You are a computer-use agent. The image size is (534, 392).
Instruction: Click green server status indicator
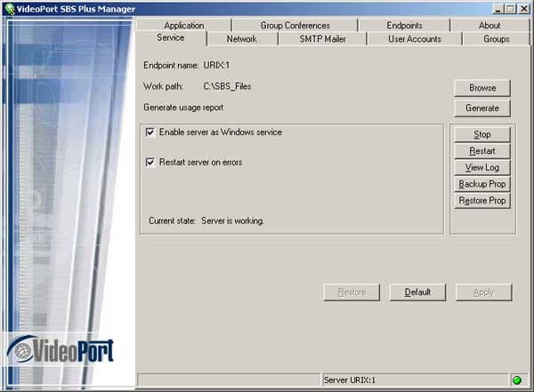tap(516, 380)
